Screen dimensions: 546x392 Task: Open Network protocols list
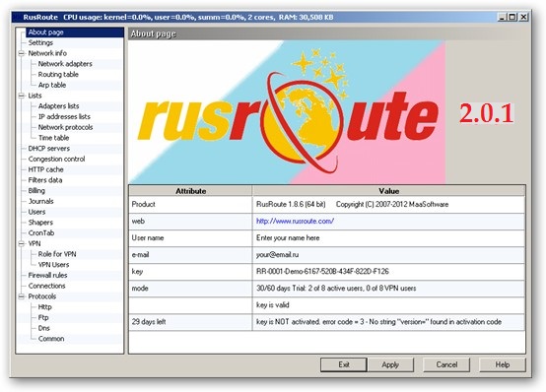point(65,127)
